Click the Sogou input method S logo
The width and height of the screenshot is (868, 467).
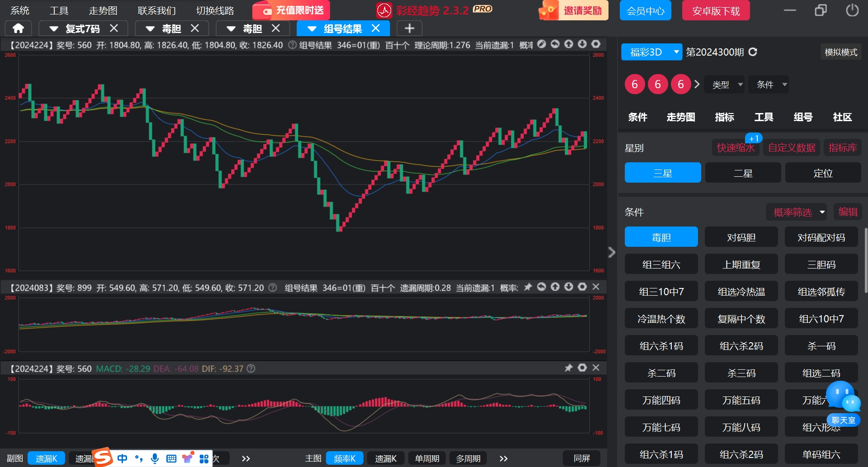(x=103, y=457)
